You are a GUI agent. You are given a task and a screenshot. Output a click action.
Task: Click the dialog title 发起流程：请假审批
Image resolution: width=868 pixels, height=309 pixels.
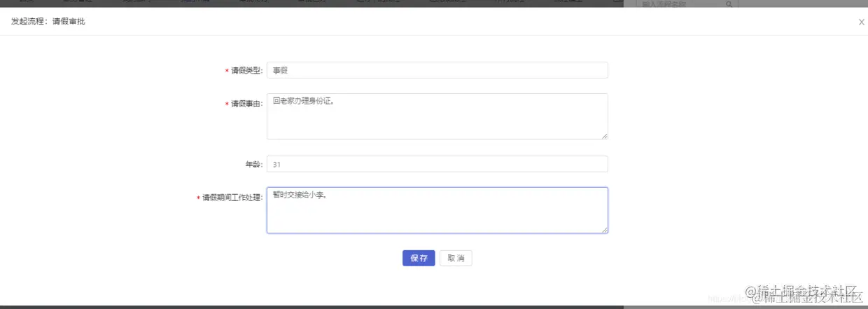(x=48, y=22)
